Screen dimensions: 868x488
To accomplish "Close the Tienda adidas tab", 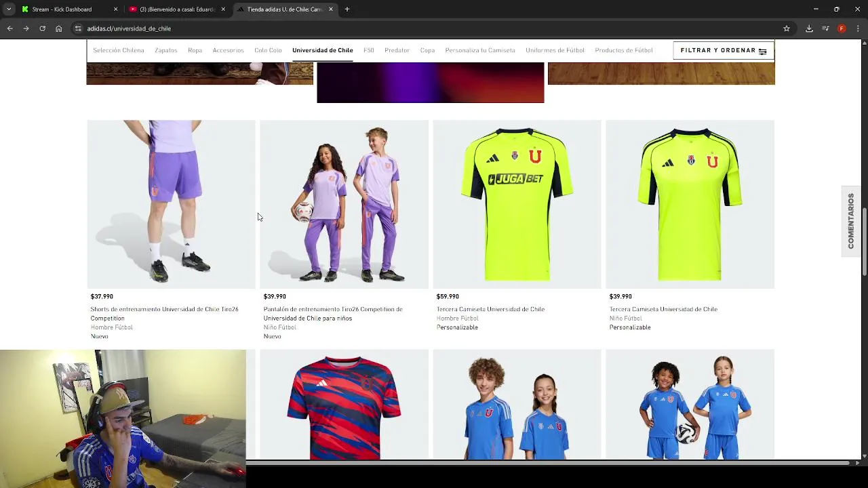I will (x=331, y=9).
